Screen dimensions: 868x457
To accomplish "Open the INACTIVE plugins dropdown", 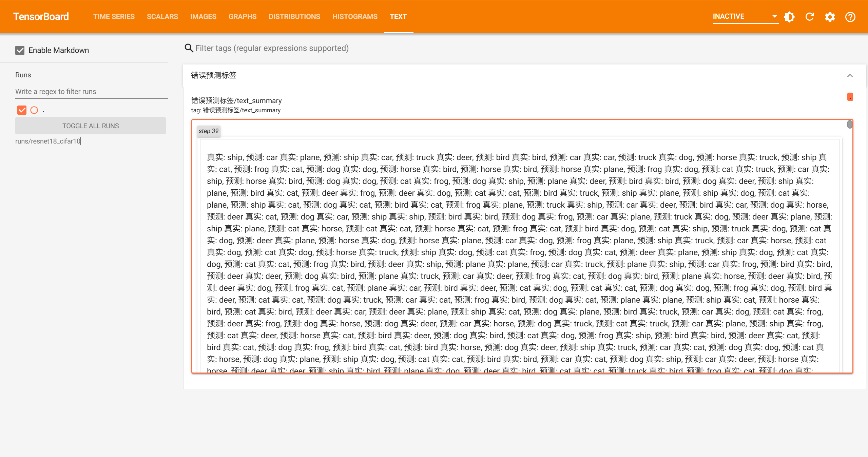I will (745, 17).
